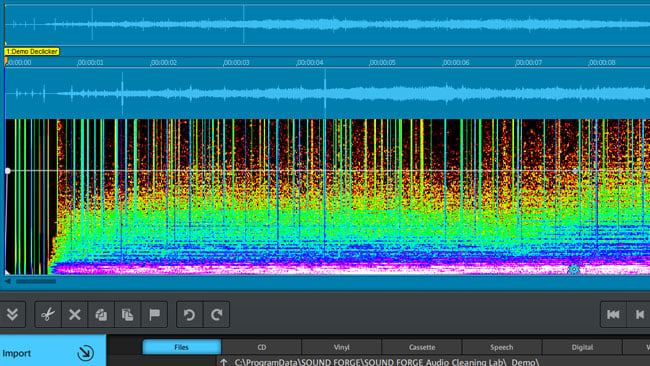Expand the double-chevron down menu

[x=12, y=315]
